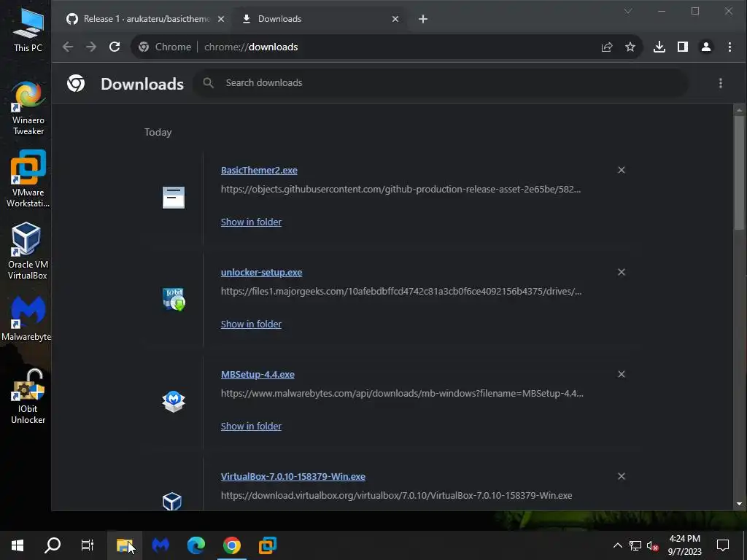This screenshot has width=747, height=560.
Task: Show BasicThemer2.exe in folder
Action: [x=251, y=222]
